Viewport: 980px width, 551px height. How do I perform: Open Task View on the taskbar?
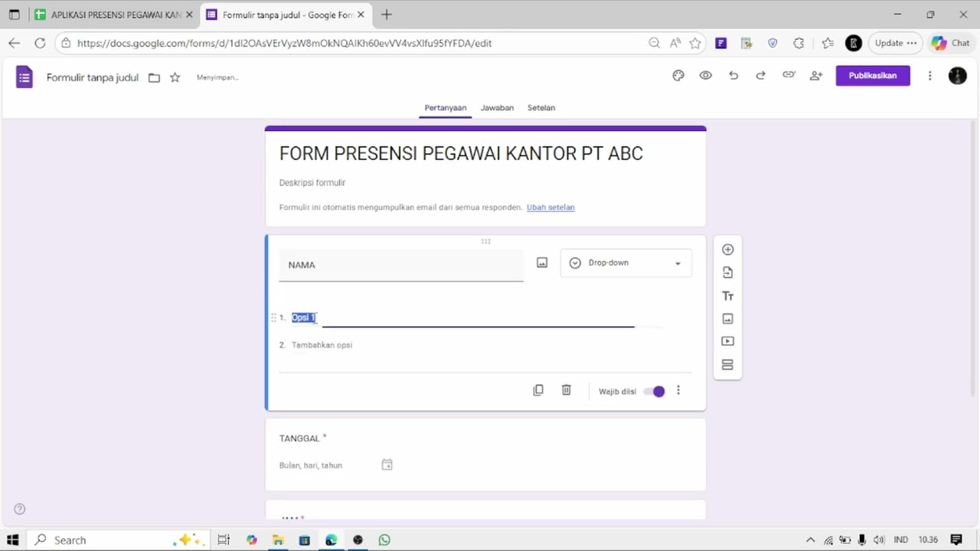pos(224,540)
